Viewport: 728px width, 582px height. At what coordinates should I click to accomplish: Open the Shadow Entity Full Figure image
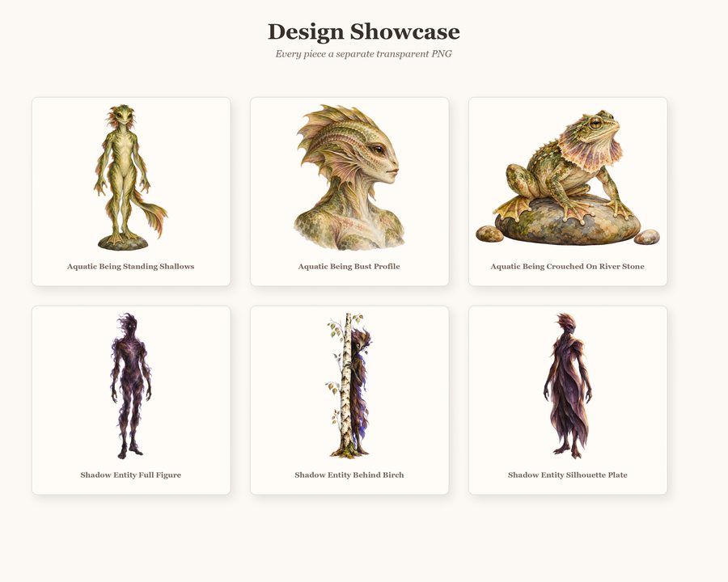[x=131, y=386]
